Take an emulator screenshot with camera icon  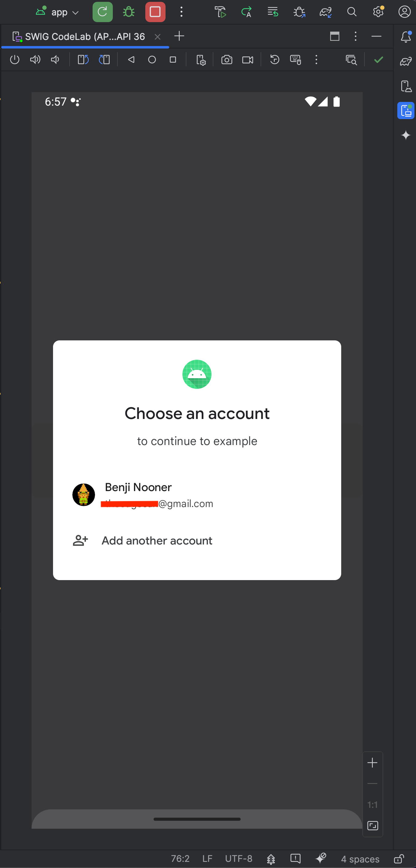coord(227,60)
